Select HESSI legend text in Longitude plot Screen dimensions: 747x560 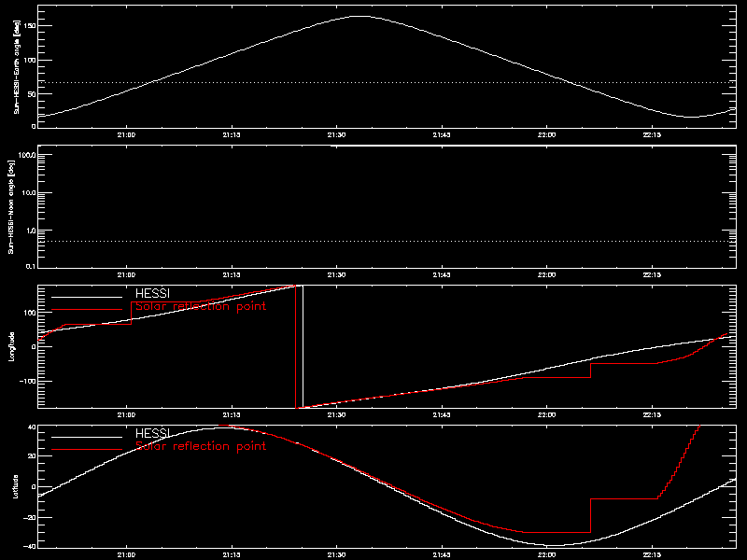[152, 294]
